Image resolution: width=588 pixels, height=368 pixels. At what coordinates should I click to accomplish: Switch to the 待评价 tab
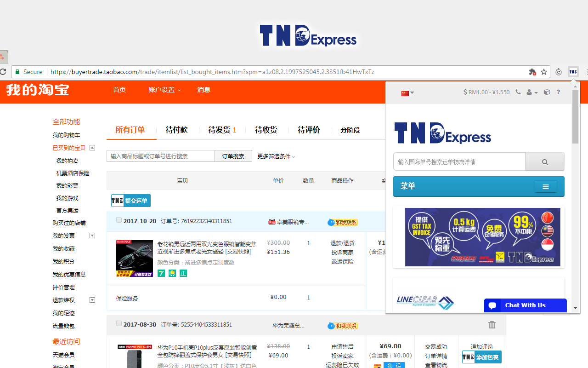coord(309,130)
